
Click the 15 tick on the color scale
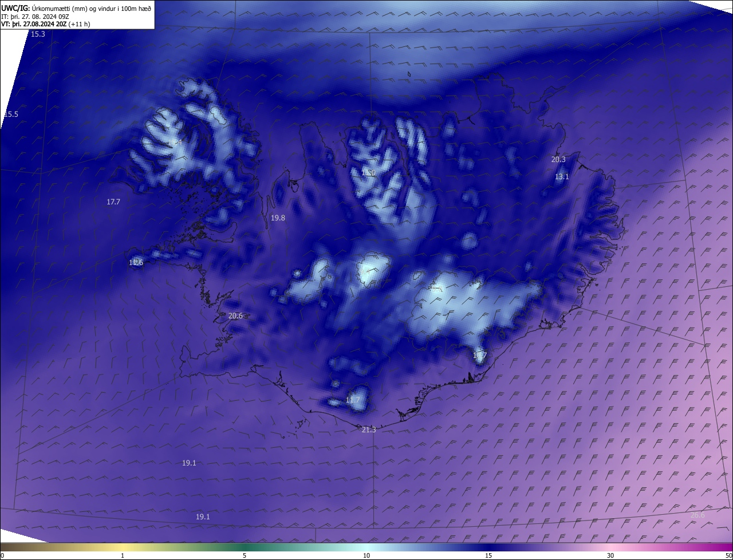(488, 555)
